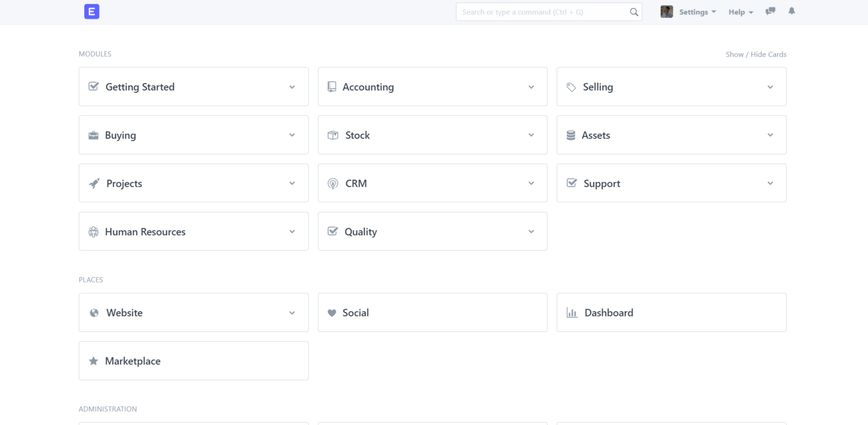Click the Support check icon
Screen dimensions: 868x425
pyautogui.click(x=572, y=183)
